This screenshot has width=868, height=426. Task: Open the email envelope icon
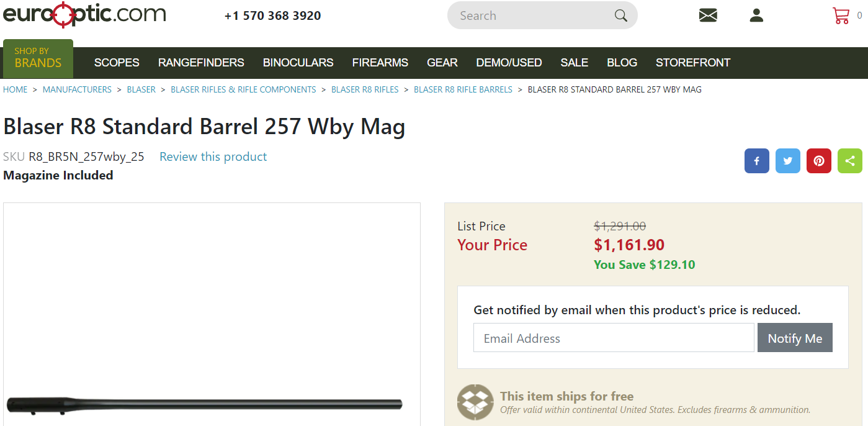click(x=708, y=16)
